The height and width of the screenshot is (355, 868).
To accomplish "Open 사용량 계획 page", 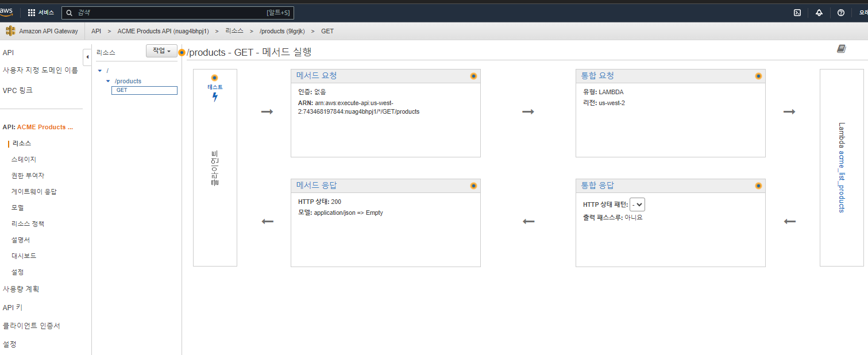I will pos(21,289).
